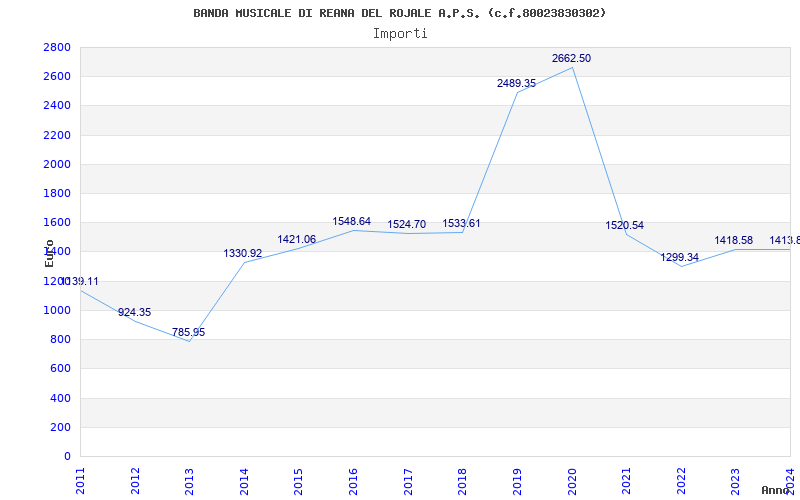Click the 2018 x-axis year label
The height and width of the screenshot is (500, 800).
(x=462, y=481)
